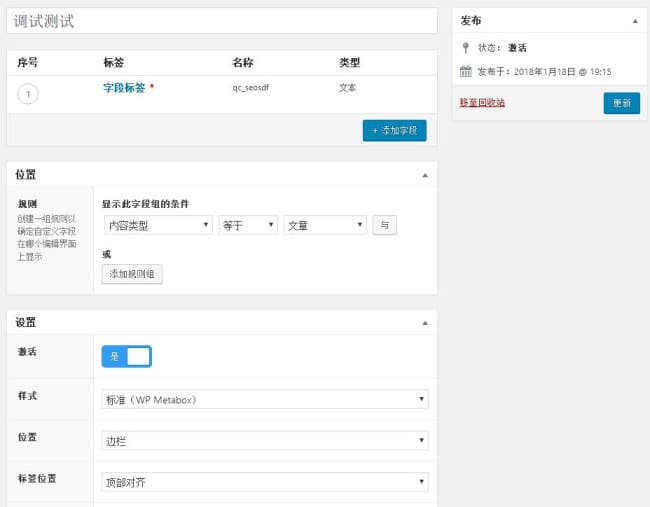Viewport: 650px width, 507px height.
Task: Toggle the '激活' switch
Action: click(x=126, y=357)
